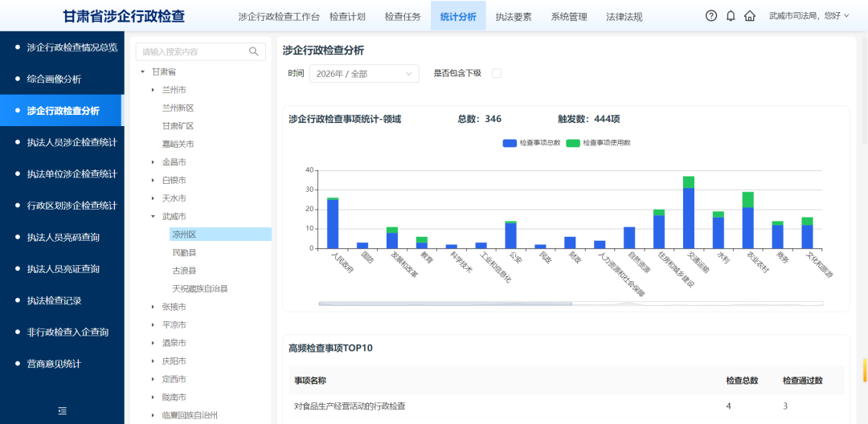Collapse sidebar using bottom menu icon
This screenshot has width=868, height=424.
pos(62,410)
